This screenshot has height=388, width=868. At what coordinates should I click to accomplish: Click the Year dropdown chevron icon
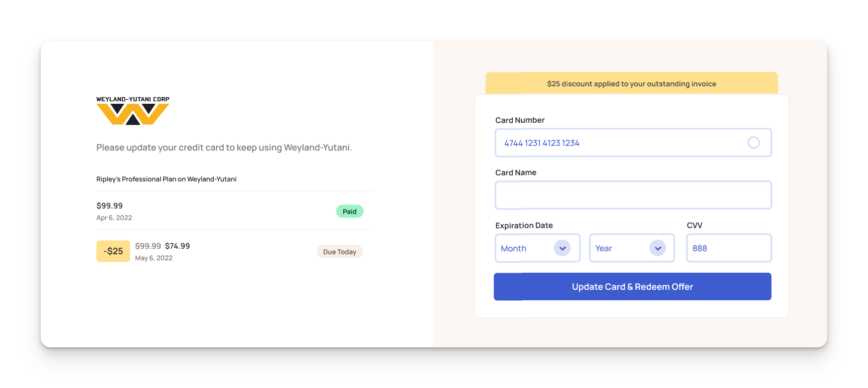[x=658, y=248]
